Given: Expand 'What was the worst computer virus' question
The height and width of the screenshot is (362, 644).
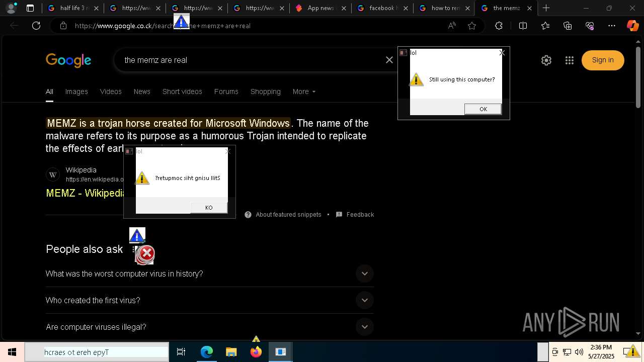Looking at the screenshot, I should (x=209, y=274).
